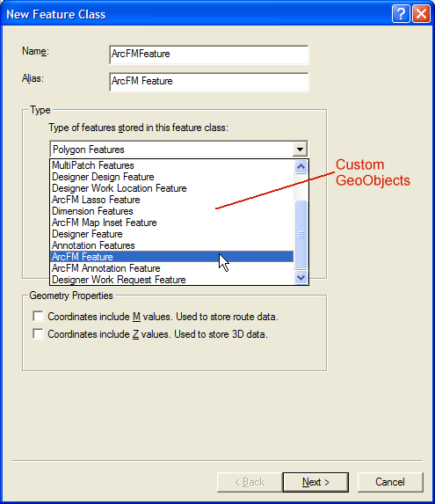Enable Coordinates include Z values checkbox
This screenshot has width=435, height=504.
pyautogui.click(x=38, y=333)
